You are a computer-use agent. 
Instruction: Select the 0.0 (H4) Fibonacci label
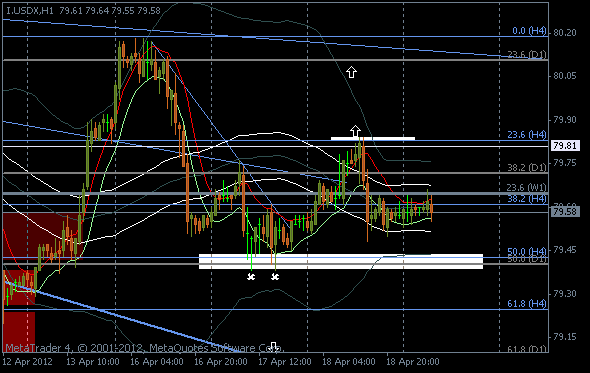click(x=529, y=31)
